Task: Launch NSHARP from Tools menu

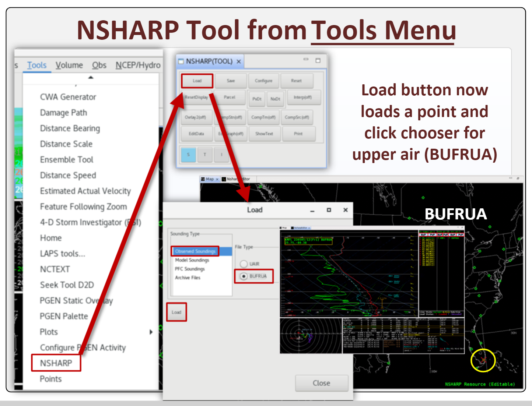Action: coord(56,363)
